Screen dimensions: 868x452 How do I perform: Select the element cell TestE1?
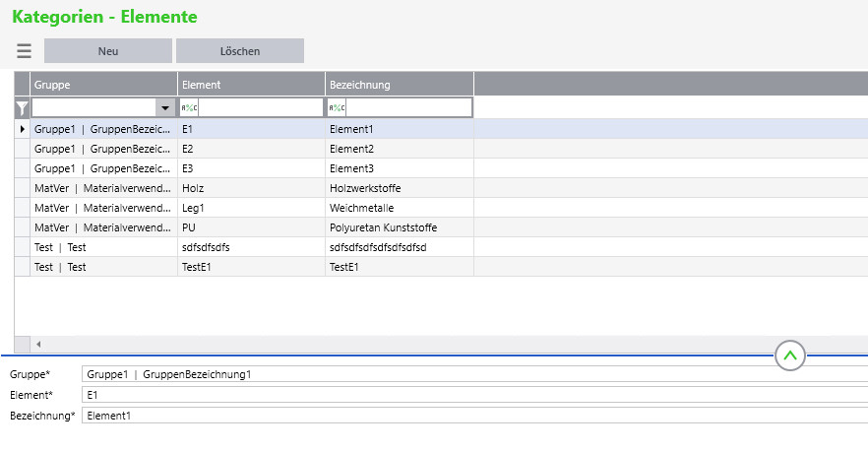point(251,267)
